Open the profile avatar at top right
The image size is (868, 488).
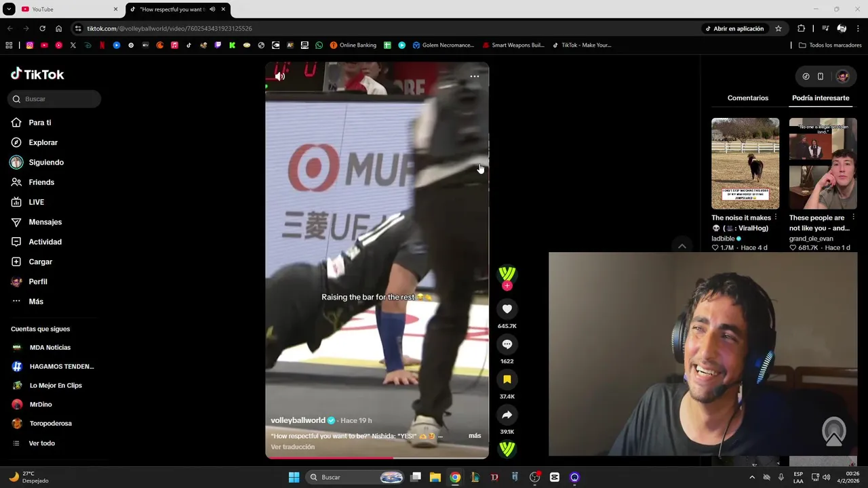click(842, 77)
